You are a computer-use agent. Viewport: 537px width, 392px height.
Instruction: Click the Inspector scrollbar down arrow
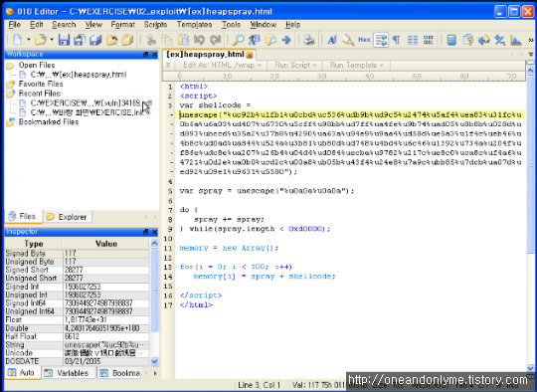click(154, 362)
